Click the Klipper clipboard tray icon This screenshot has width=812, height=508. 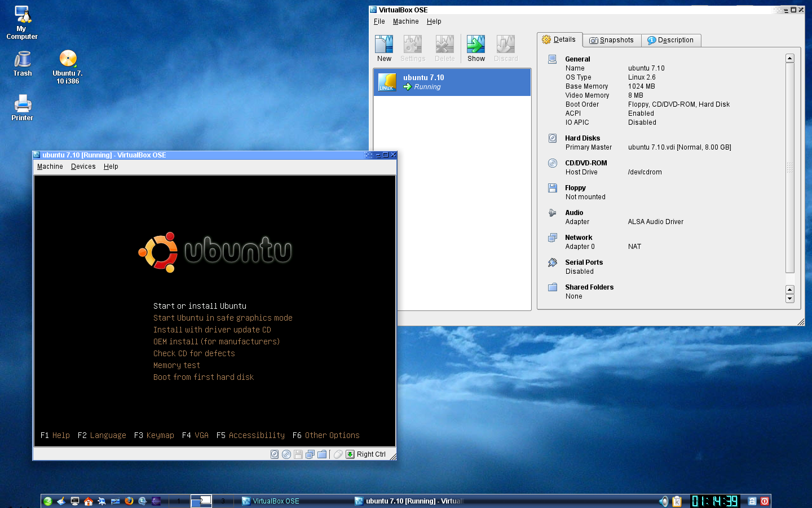tap(677, 501)
